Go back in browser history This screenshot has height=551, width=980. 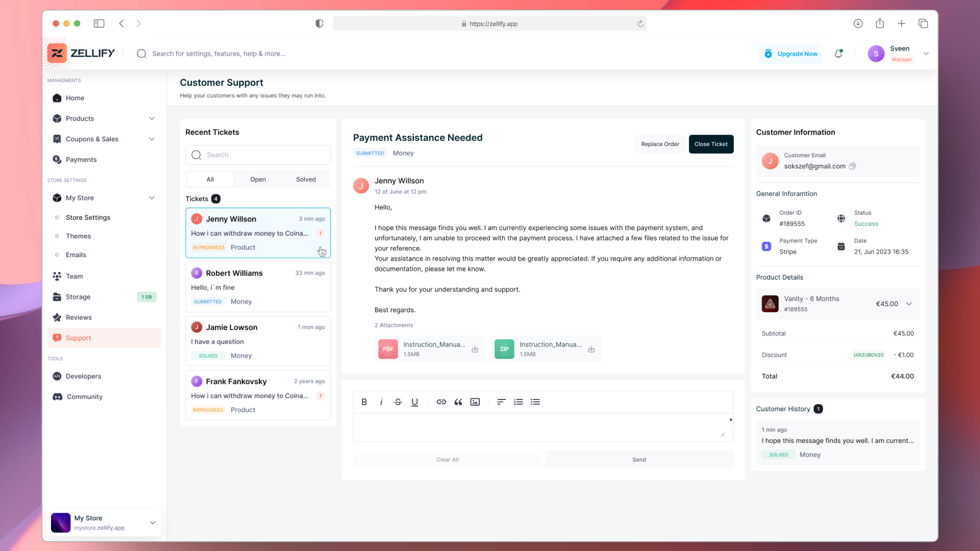121,23
